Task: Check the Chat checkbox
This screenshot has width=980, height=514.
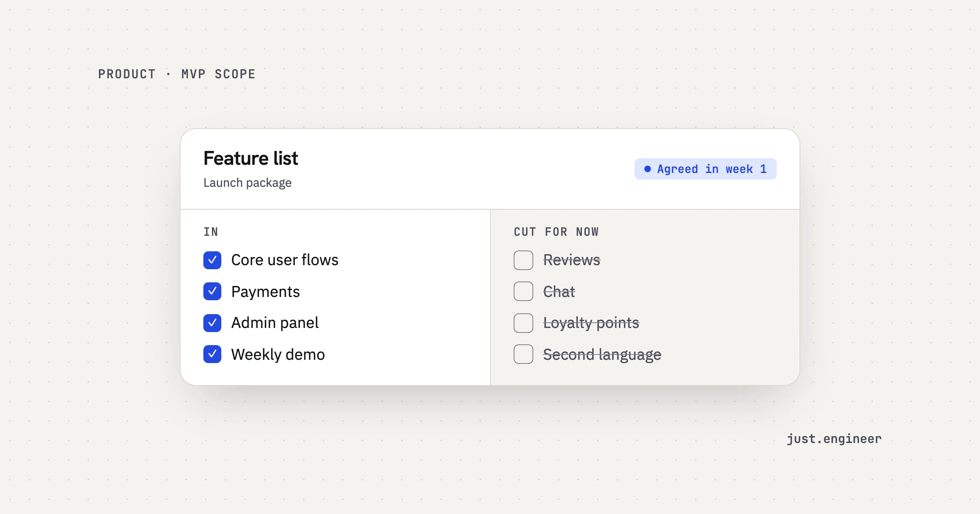Action: [x=523, y=291]
